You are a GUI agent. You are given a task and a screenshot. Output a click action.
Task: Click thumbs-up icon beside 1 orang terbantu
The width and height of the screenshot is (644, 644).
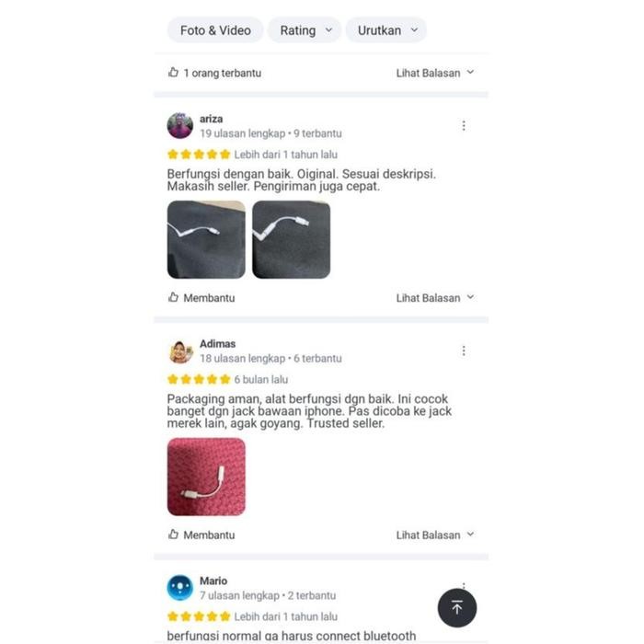click(173, 73)
